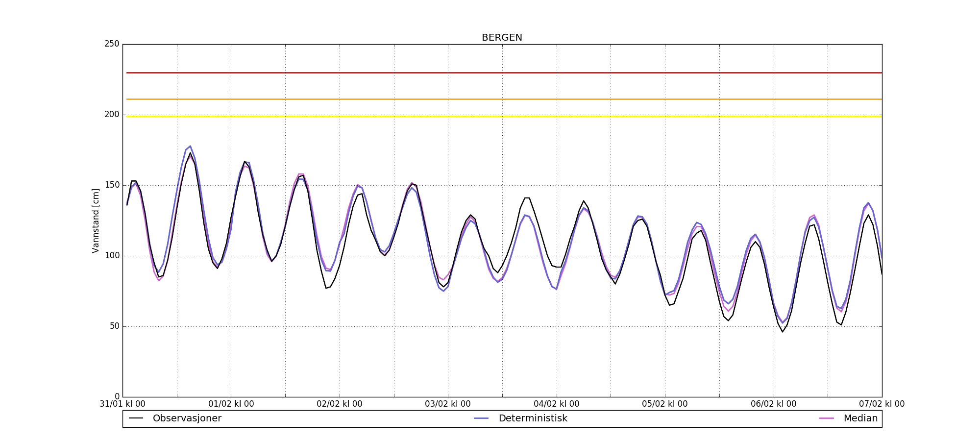The height and width of the screenshot is (441, 980).
Task: Click the black Observasjoner legend line swatch
Action: tap(136, 418)
